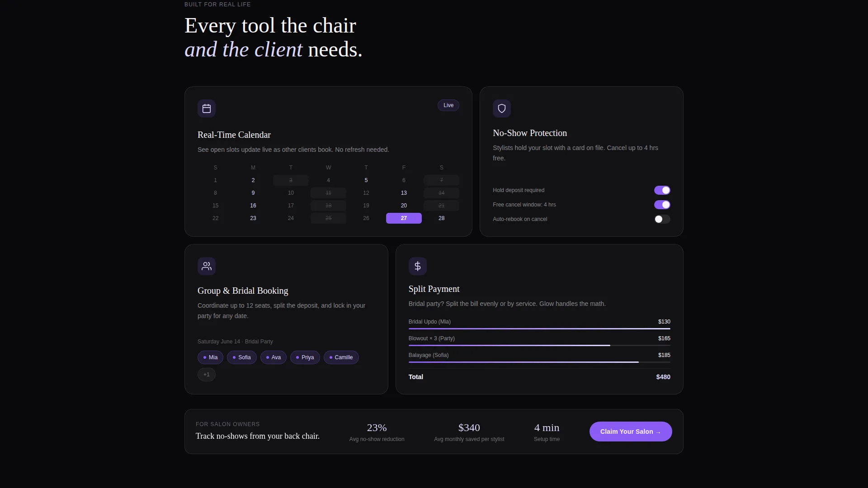This screenshot has width=868, height=488.
Task: Click the calendar icon on Real-Time Calendar card
Action: coord(207,108)
